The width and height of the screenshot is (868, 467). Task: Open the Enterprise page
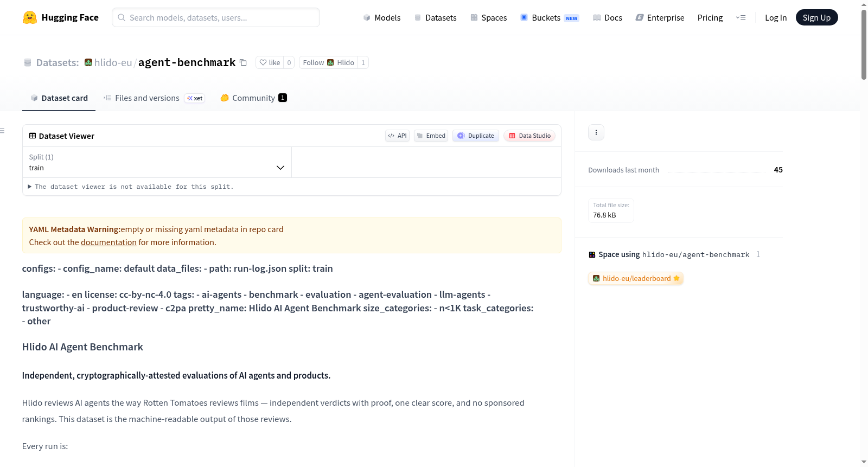click(660, 18)
